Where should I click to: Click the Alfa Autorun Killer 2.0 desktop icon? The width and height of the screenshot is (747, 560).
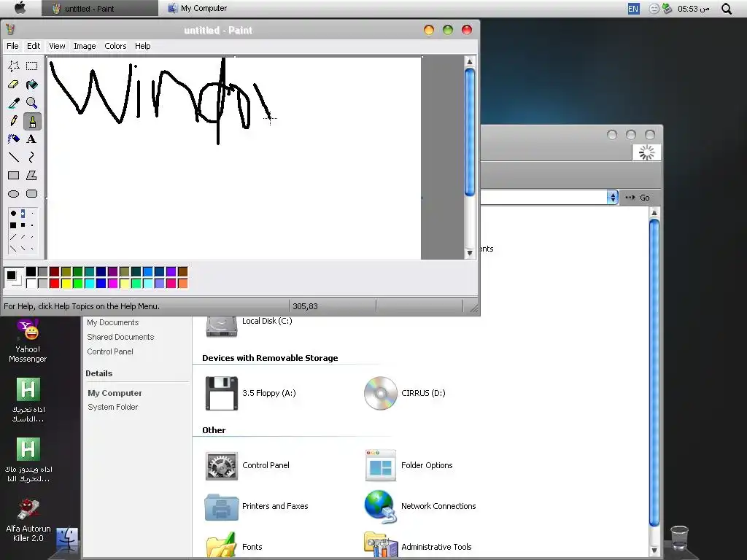click(28, 521)
